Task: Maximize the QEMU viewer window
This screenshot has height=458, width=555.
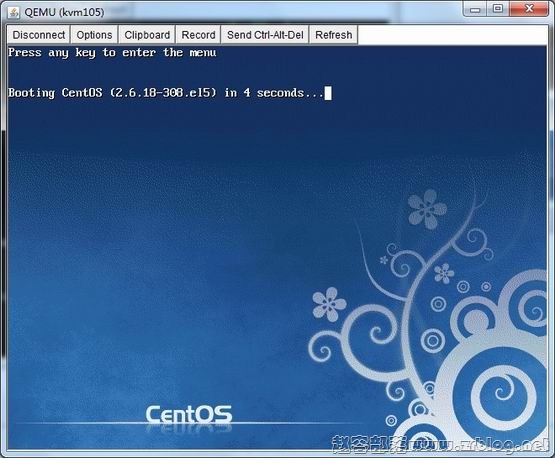Action: tap(498, 9)
